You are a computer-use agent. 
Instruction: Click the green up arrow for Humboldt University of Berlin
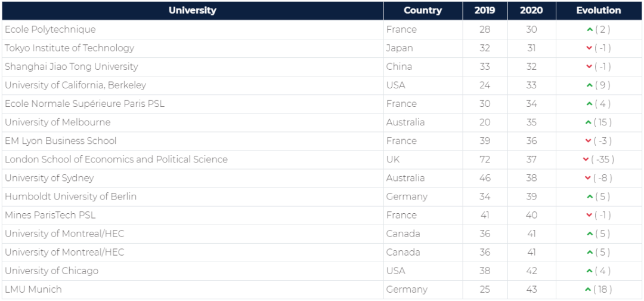589,196
